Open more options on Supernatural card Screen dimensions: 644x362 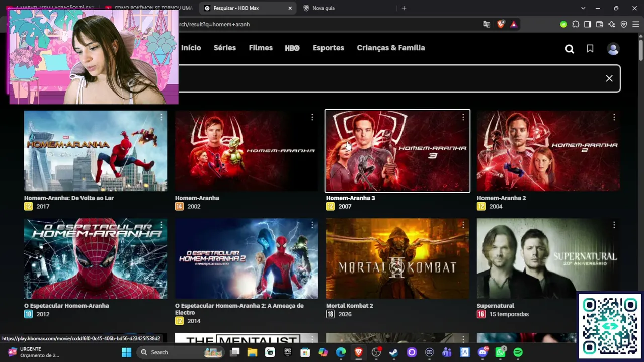pyautogui.click(x=614, y=225)
